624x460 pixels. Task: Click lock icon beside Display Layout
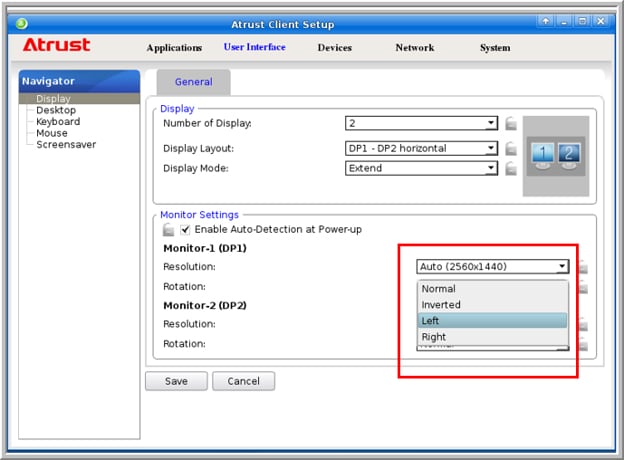click(511, 148)
